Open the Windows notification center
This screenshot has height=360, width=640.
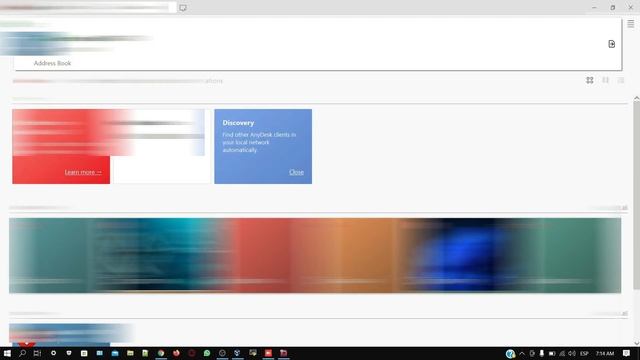627,353
